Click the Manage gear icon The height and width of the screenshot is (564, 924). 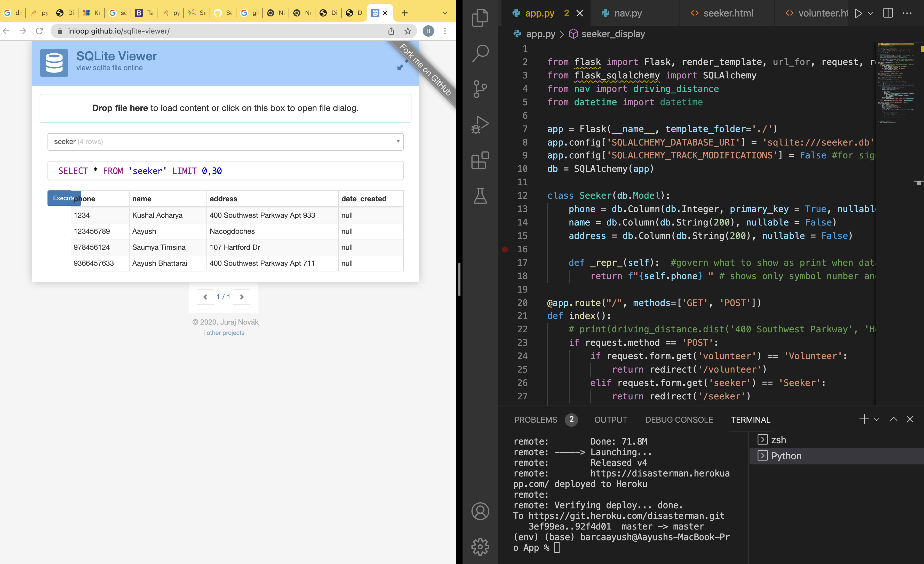(480, 547)
